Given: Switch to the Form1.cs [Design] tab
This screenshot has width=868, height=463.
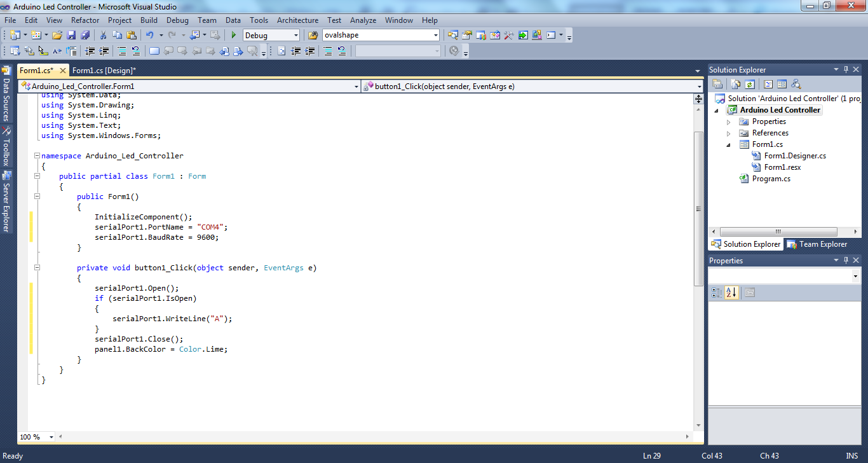Looking at the screenshot, I should point(104,71).
